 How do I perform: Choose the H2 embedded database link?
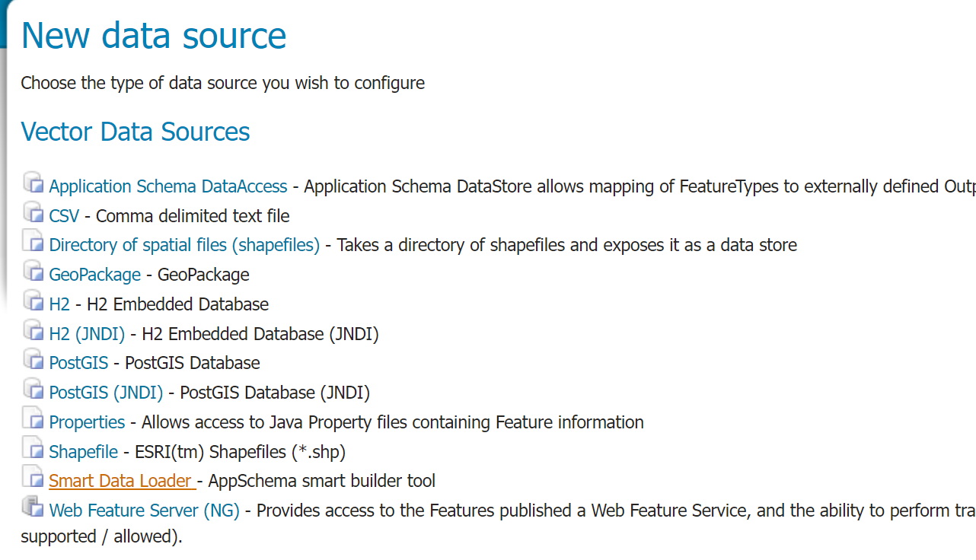pos(59,304)
